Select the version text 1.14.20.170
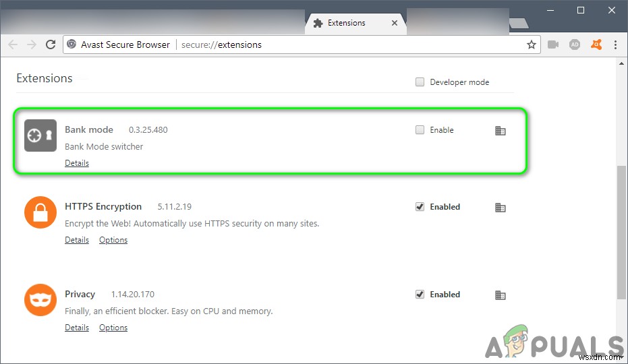Viewport: 628px width, 364px height. click(133, 295)
